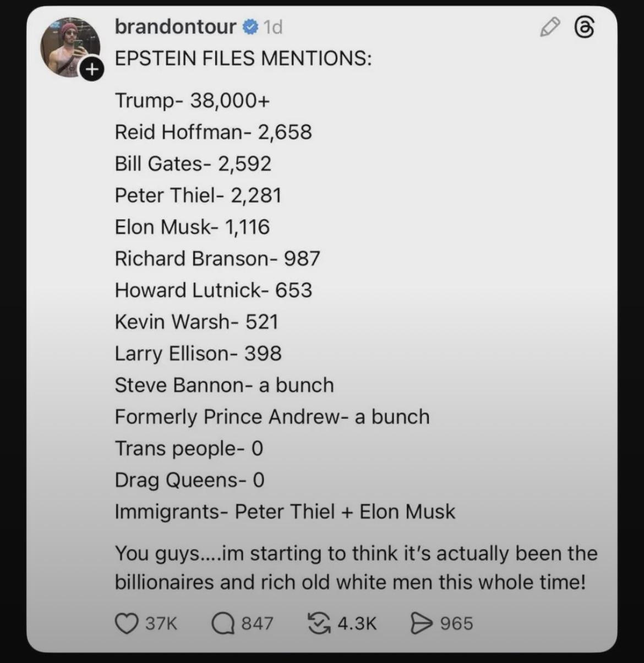Open comments via the speech bubble icon

223,623
